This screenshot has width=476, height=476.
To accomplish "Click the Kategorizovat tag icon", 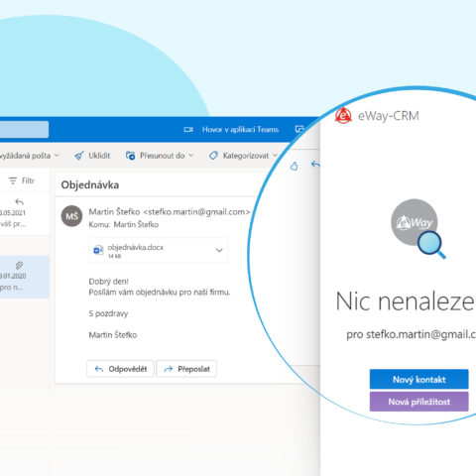I will (x=213, y=156).
